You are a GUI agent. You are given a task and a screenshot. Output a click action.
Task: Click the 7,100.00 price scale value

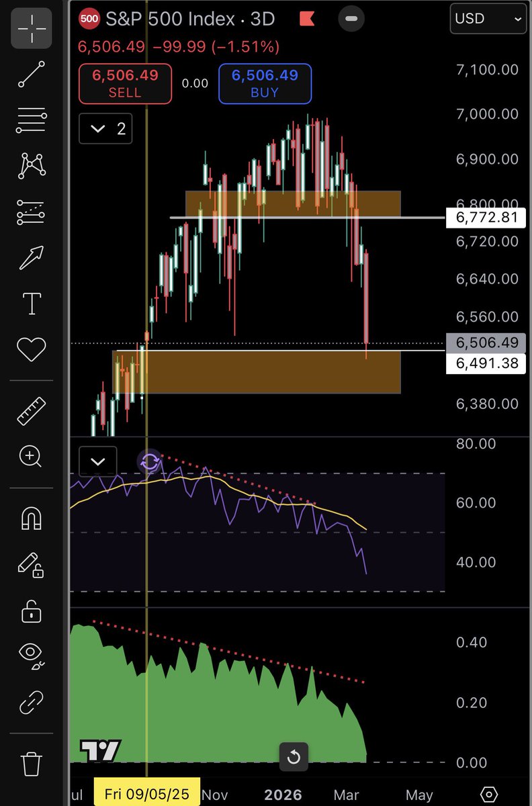point(487,69)
